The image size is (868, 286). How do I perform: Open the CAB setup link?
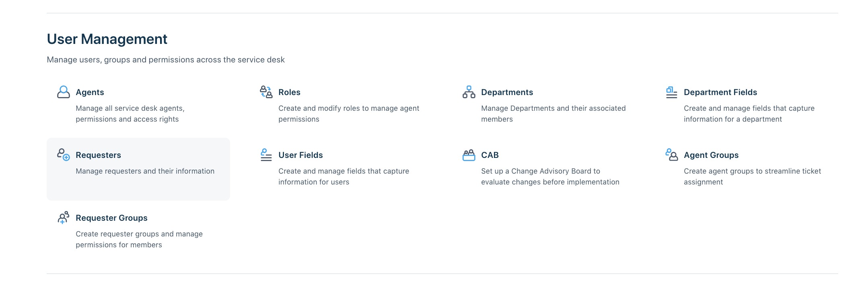click(x=490, y=155)
